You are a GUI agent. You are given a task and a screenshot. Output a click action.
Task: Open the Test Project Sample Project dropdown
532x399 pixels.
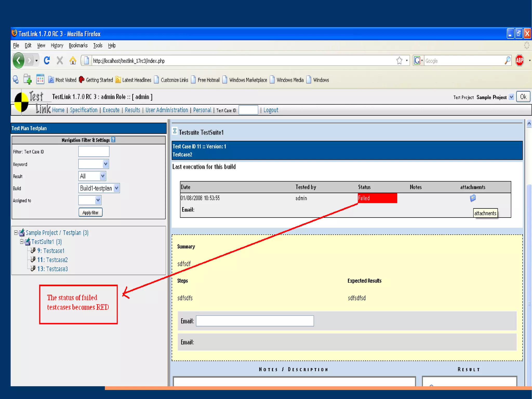coord(511,97)
